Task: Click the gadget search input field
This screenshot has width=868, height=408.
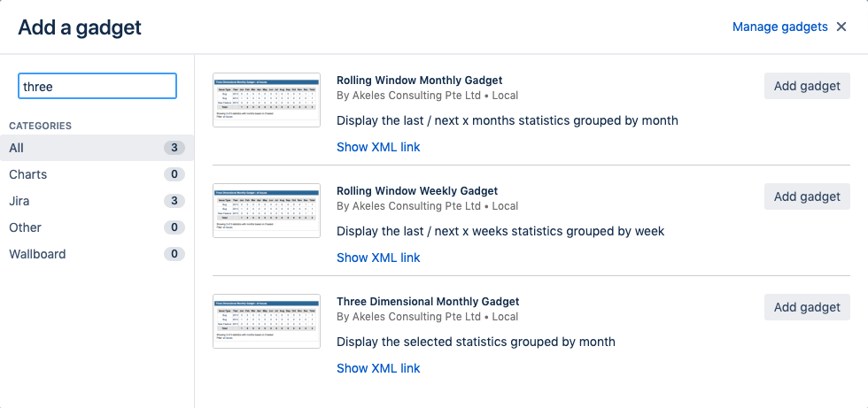Action: (x=97, y=86)
